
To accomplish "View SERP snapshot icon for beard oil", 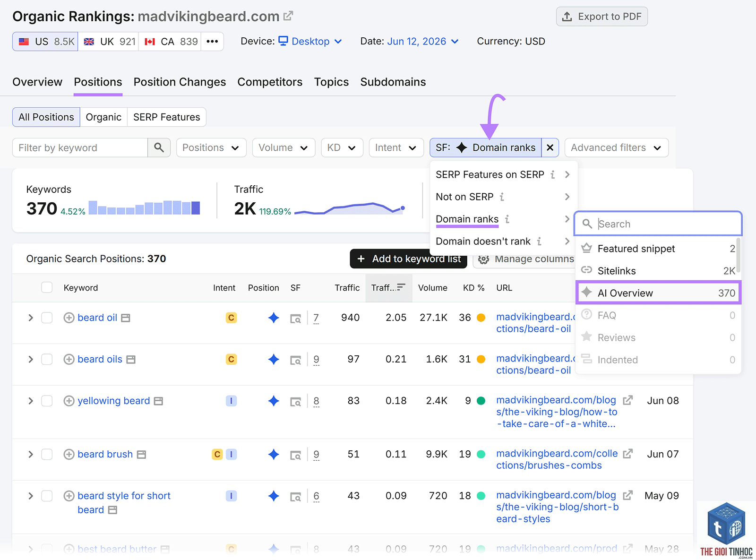I will point(295,319).
